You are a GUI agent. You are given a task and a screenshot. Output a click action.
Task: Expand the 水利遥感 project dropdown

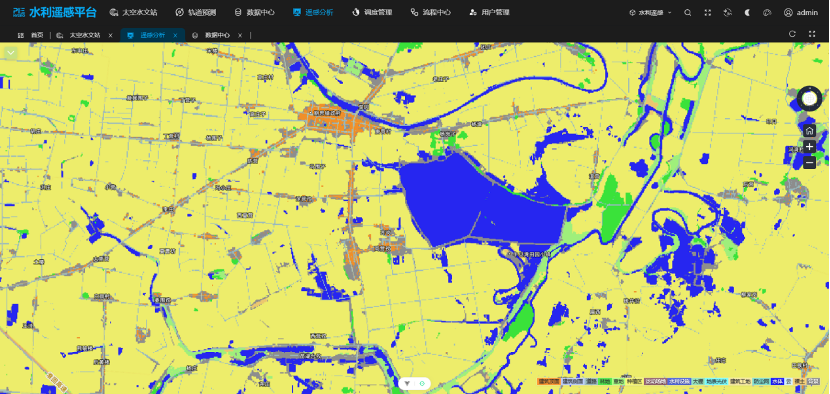point(651,13)
